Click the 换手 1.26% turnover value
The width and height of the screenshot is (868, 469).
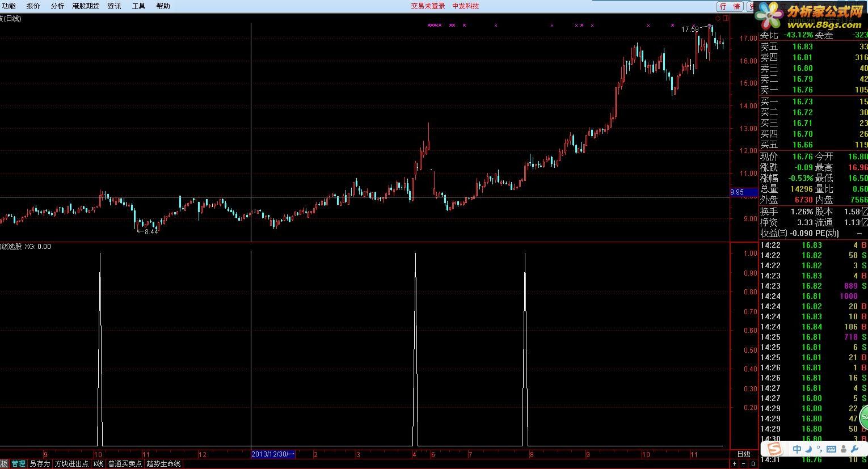pos(802,212)
